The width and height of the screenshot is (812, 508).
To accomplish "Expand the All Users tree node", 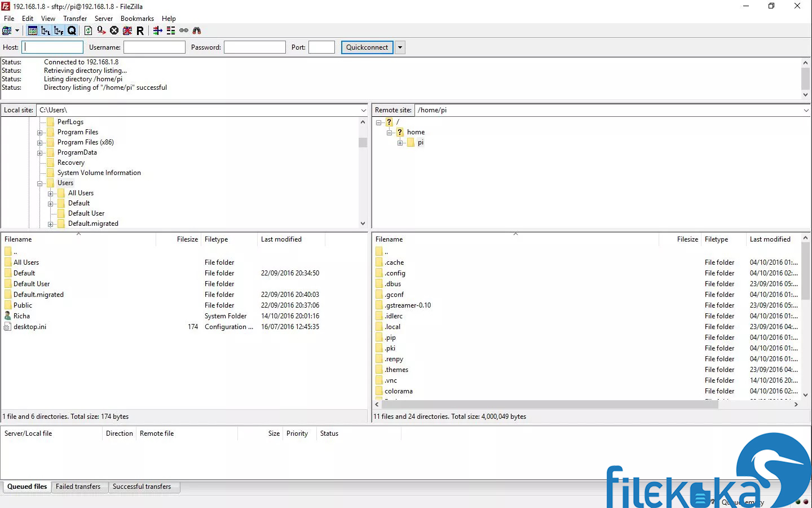I will pos(51,194).
